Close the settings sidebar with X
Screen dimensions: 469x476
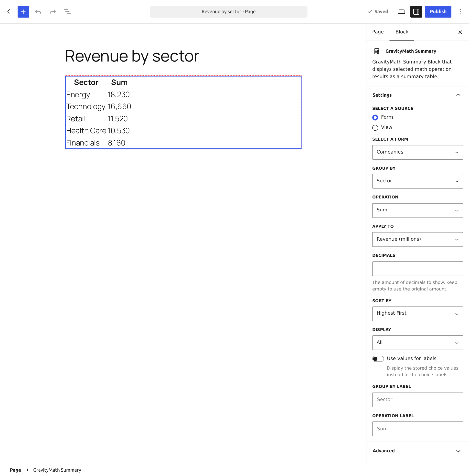(x=460, y=32)
